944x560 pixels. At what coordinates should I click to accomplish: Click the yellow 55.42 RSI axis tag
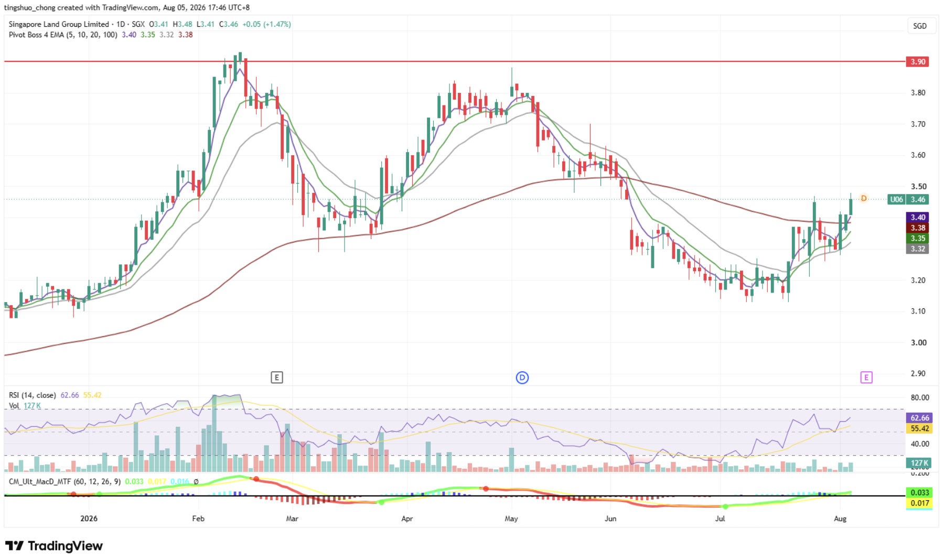[x=919, y=428]
